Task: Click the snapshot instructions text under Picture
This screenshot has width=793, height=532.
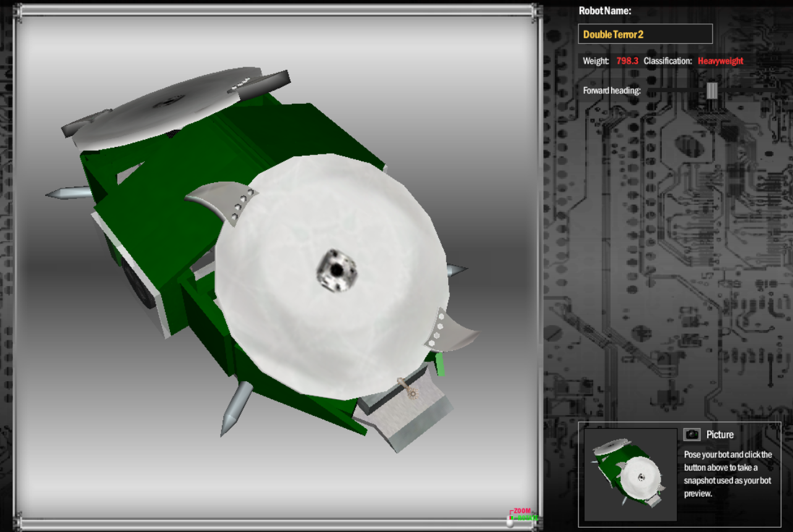Action: point(728,474)
